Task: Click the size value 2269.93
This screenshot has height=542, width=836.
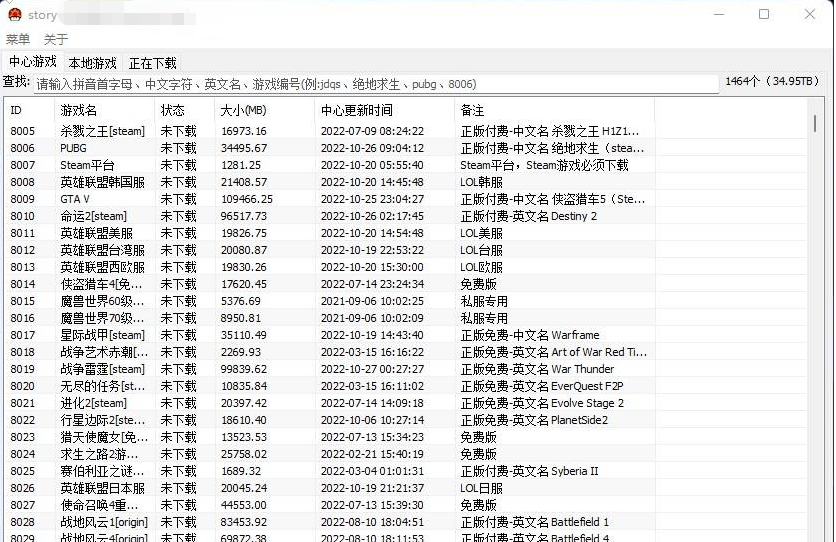Action: click(x=241, y=352)
